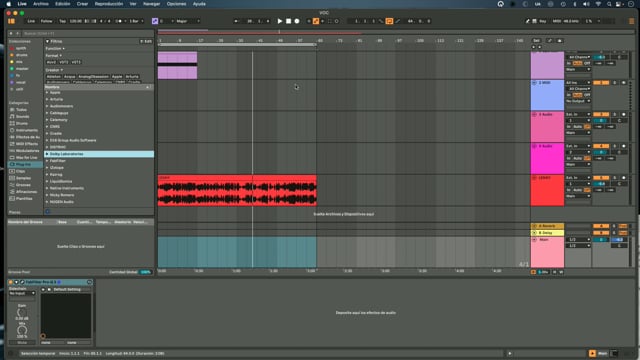Open the Navegar menu

point(151,4)
